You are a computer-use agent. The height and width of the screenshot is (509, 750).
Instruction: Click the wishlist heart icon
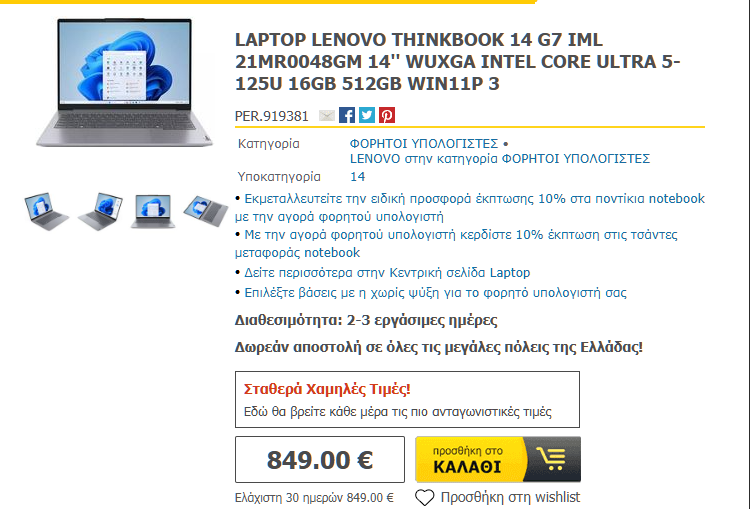click(424, 498)
